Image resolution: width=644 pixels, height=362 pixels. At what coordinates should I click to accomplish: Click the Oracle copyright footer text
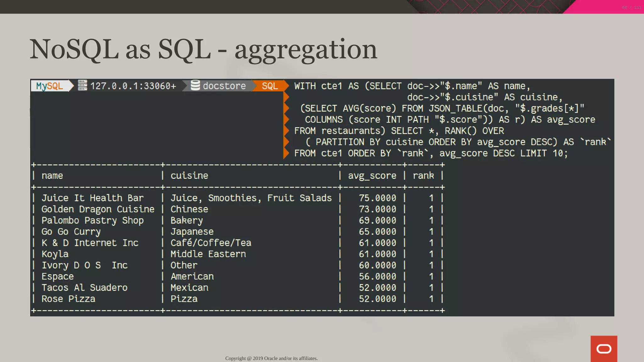pos(271,358)
